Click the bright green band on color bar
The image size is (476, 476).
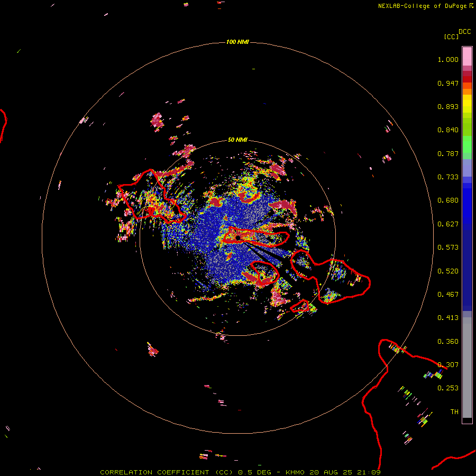click(467, 144)
